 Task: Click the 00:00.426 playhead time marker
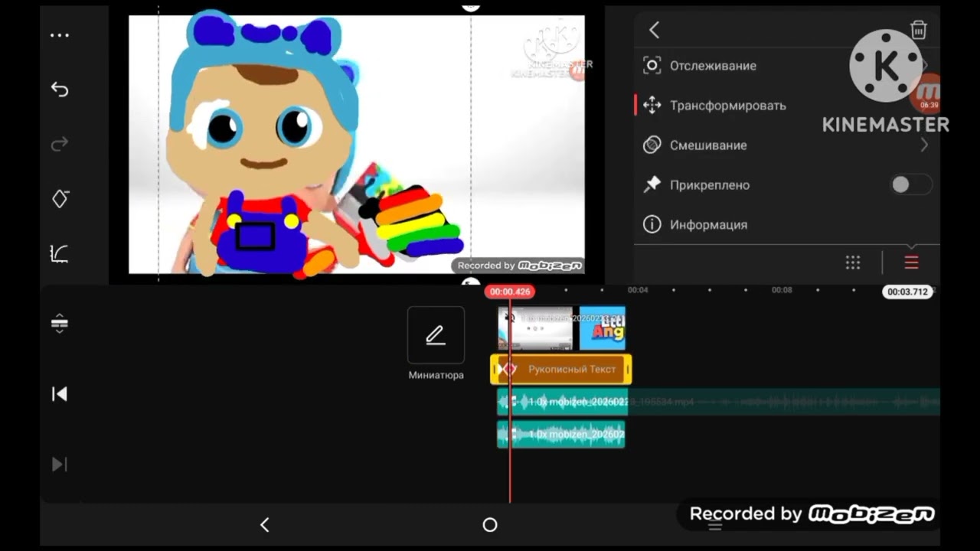click(510, 292)
